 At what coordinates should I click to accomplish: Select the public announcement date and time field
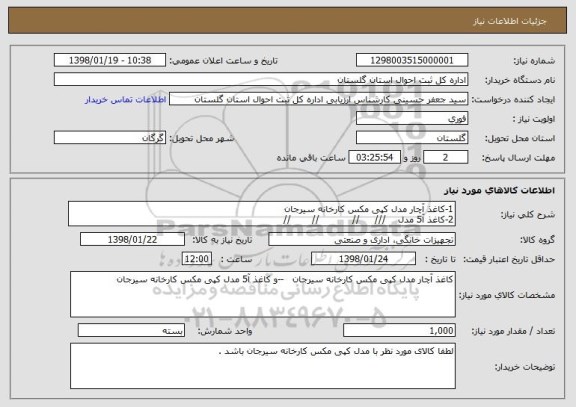pos(110,60)
